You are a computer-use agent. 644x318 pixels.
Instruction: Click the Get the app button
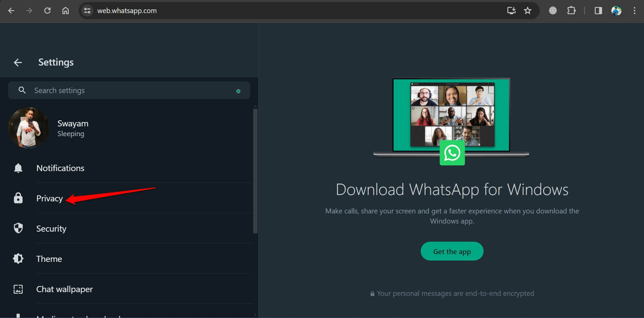point(452,251)
